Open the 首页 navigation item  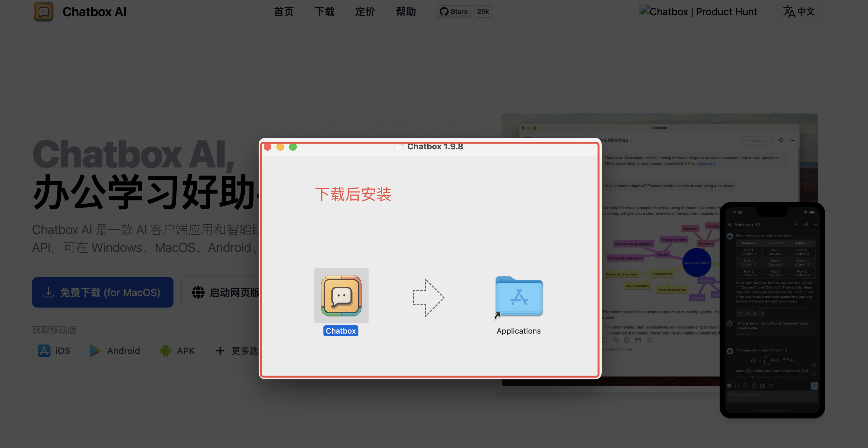(284, 12)
